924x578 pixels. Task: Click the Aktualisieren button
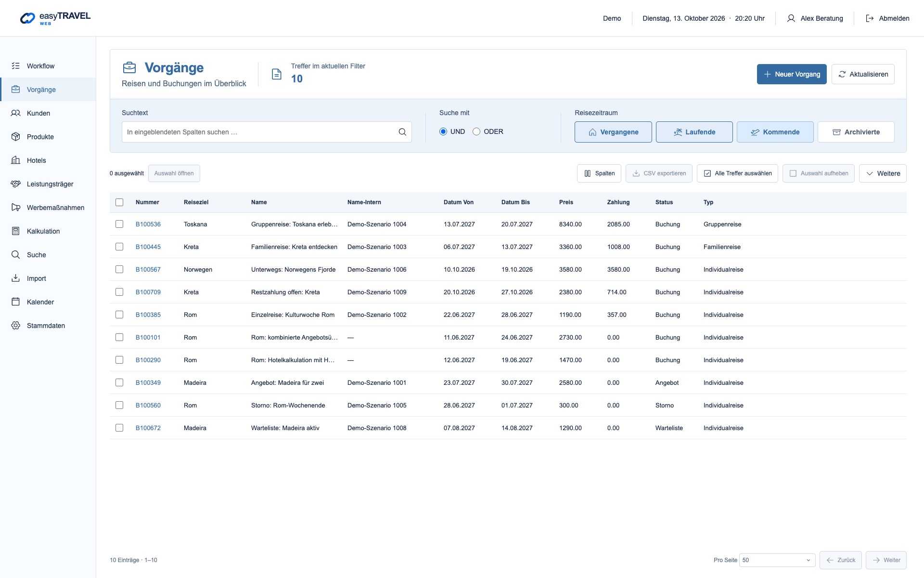tap(863, 74)
